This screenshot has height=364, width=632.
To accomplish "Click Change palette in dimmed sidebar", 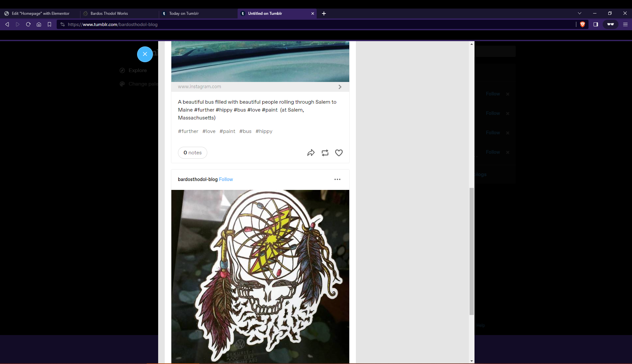I will (139, 84).
